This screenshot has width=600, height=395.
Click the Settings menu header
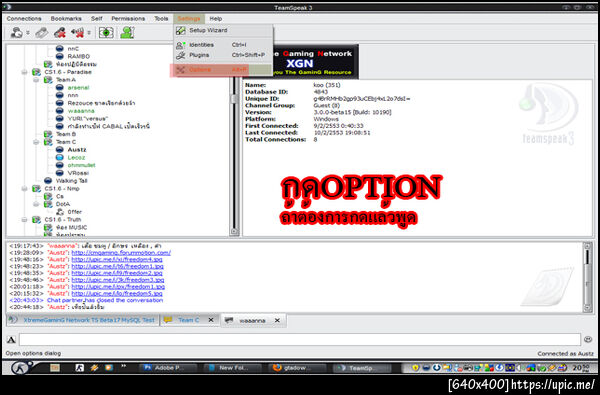pos(189,18)
